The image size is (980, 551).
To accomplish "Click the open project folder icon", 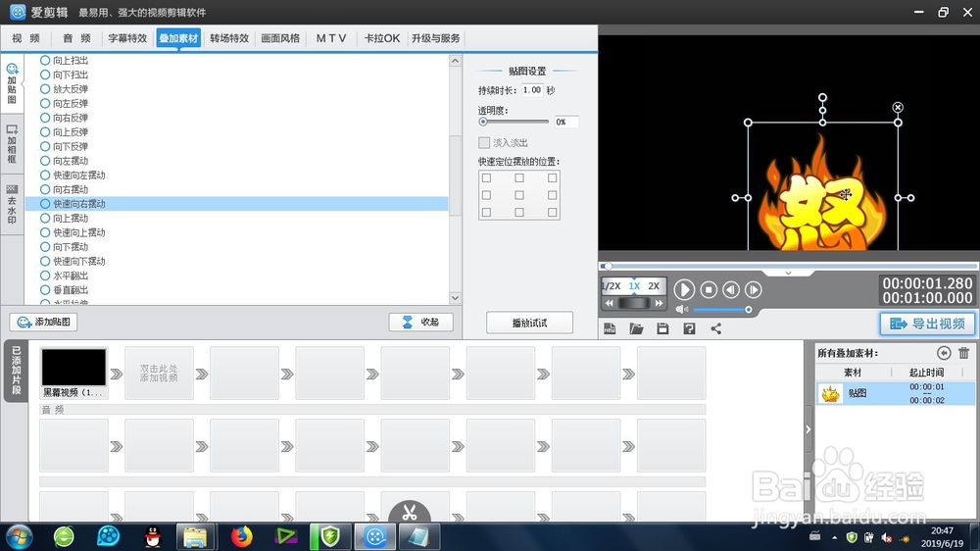I will coord(636,328).
